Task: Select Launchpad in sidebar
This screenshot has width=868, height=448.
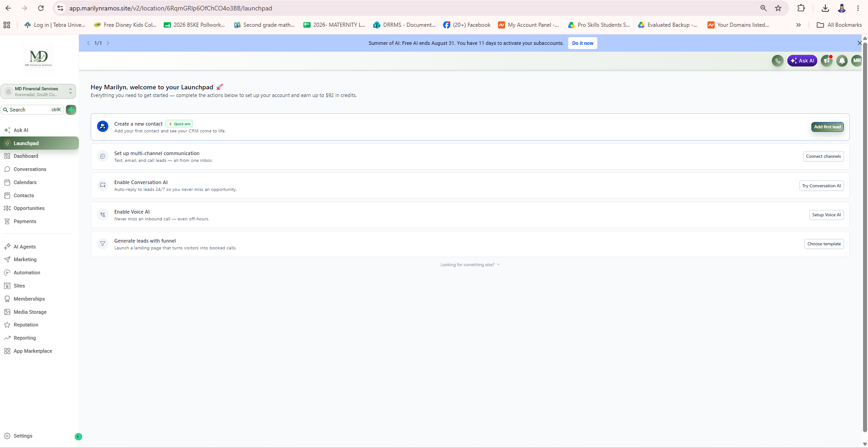Action: pyautogui.click(x=39, y=143)
